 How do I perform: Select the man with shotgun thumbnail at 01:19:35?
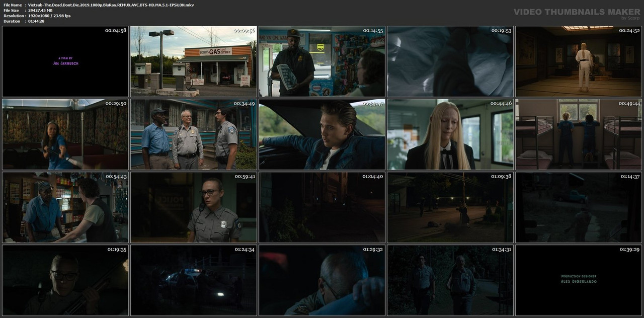point(65,280)
